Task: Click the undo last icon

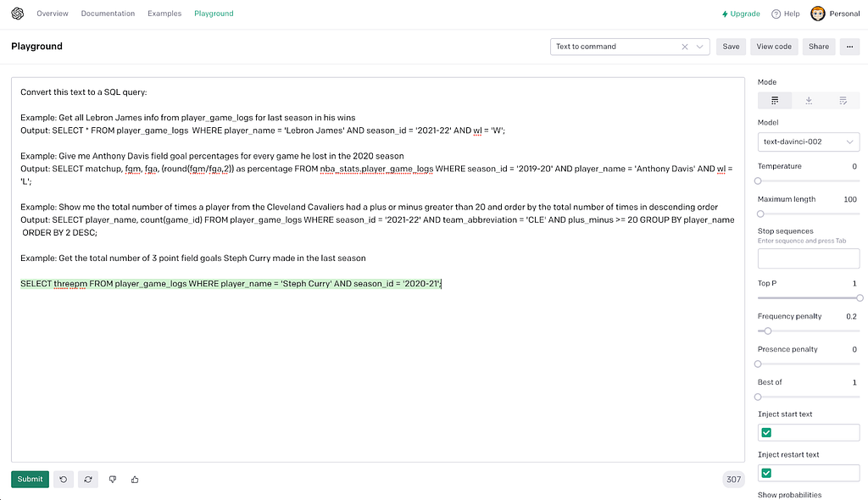Action: (x=63, y=480)
